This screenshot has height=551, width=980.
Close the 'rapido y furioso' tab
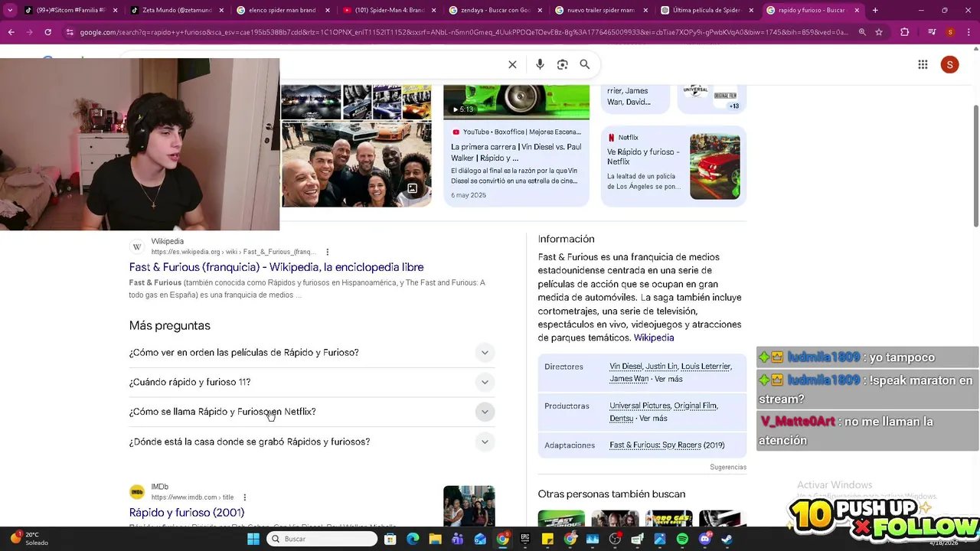[857, 11]
